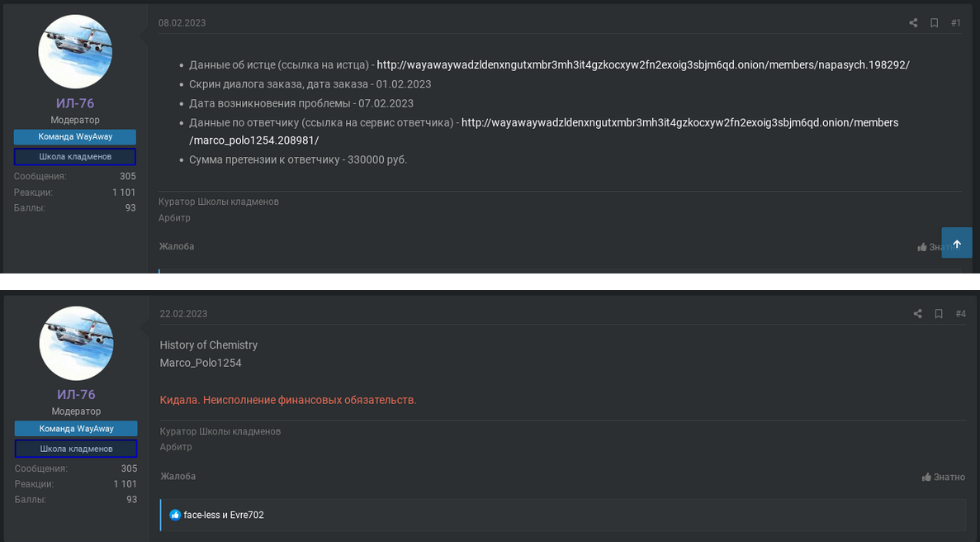Click the blue like reaction icon beside face-less

point(175,515)
